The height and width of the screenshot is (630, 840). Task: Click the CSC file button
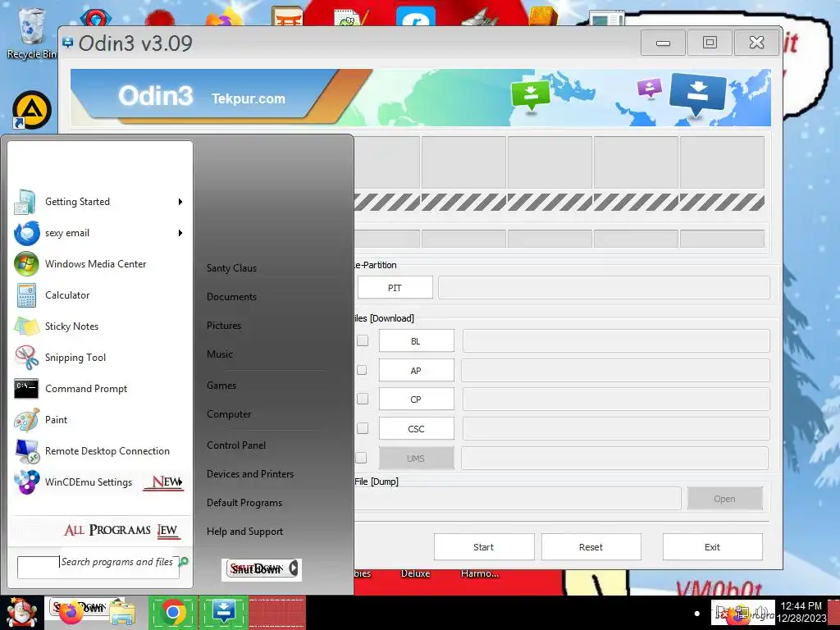pyautogui.click(x=416, y=428)
